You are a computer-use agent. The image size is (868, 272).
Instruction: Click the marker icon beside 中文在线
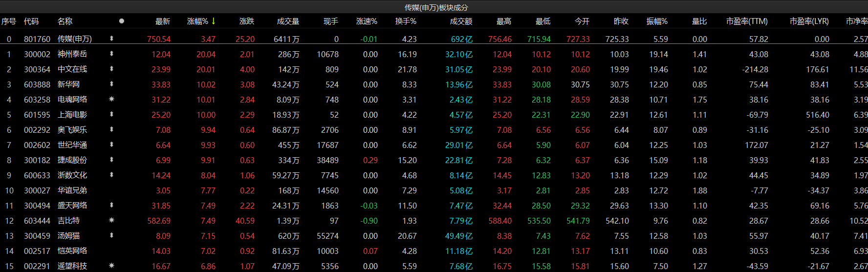[111, 69]
